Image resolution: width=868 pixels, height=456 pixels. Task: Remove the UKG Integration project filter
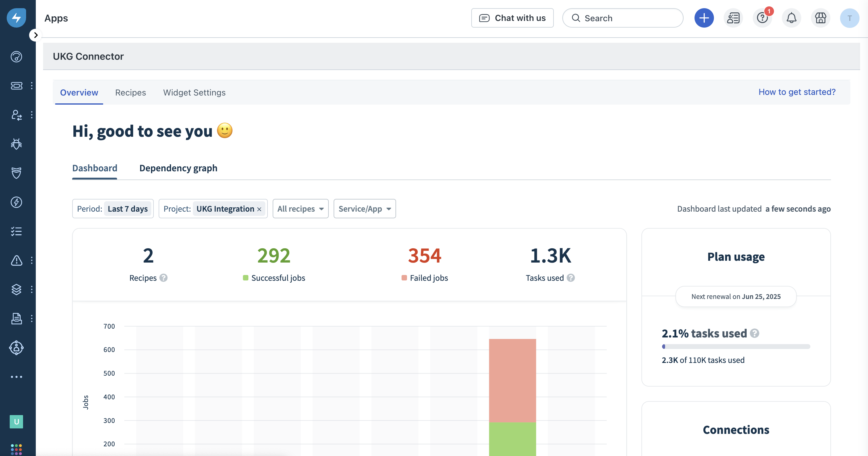pyautogui.click(x=259, y=210)
